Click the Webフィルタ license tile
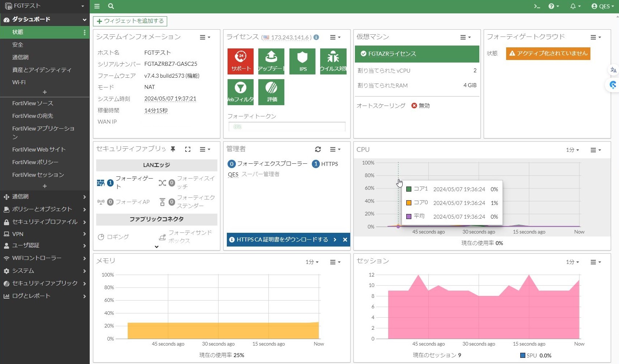 click(x=241, y=92)
